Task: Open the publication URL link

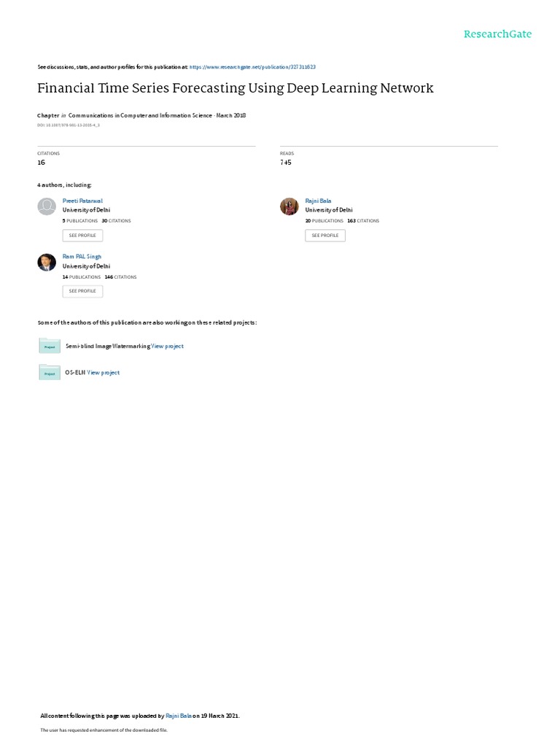Action: pos(252,66)
